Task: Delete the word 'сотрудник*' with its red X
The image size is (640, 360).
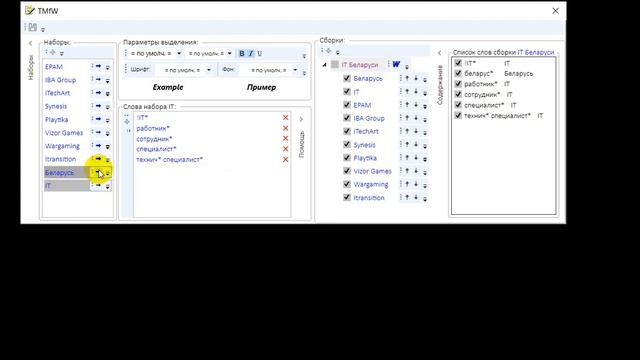Action: pos(285,138)
